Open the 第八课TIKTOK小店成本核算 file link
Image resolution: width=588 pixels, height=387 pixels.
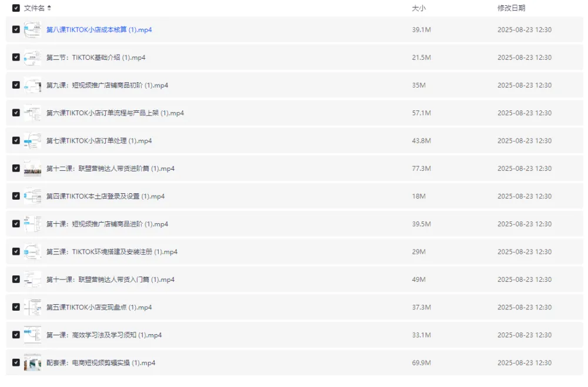pyautogui.click(x=99, y=29)
